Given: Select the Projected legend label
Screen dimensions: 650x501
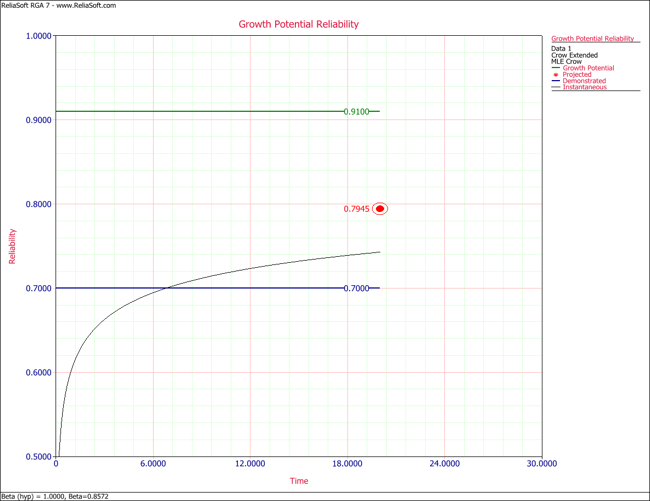Looking at the screenshot, I should [x=577, y=75].
